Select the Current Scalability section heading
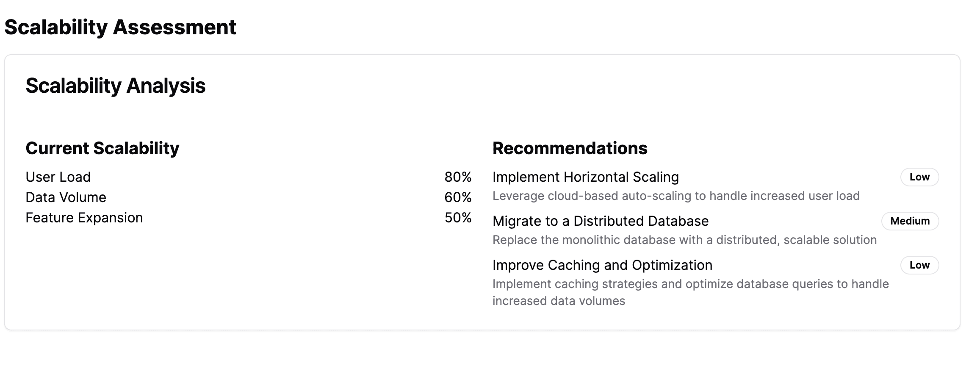980x366 pixels. coord(102,148)
